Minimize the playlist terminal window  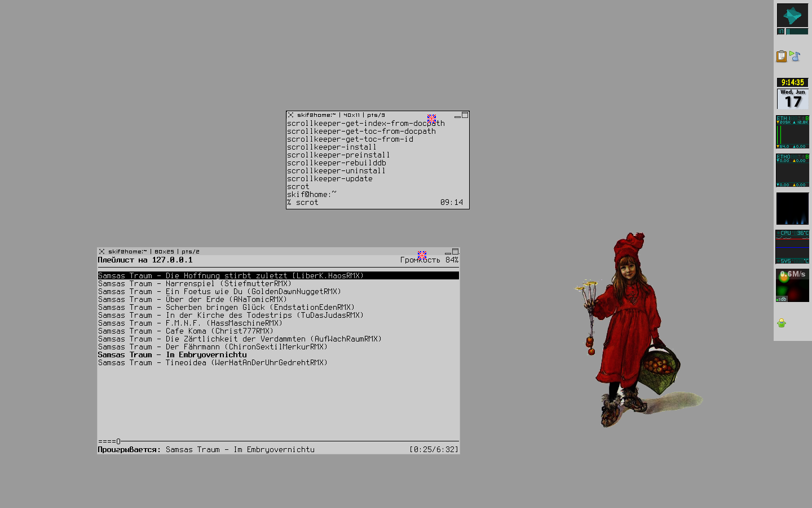[x=448, y=253]
